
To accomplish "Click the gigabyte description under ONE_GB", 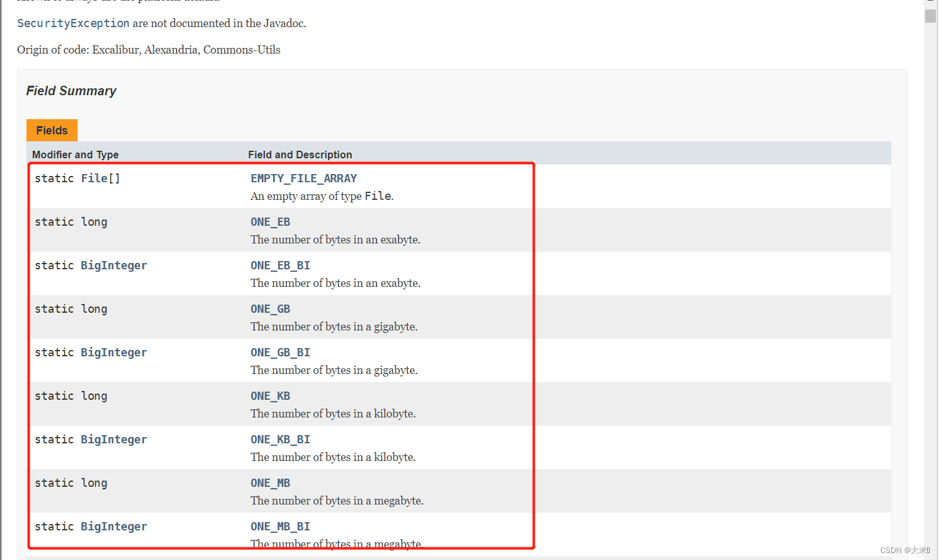I will click(334, 327).
